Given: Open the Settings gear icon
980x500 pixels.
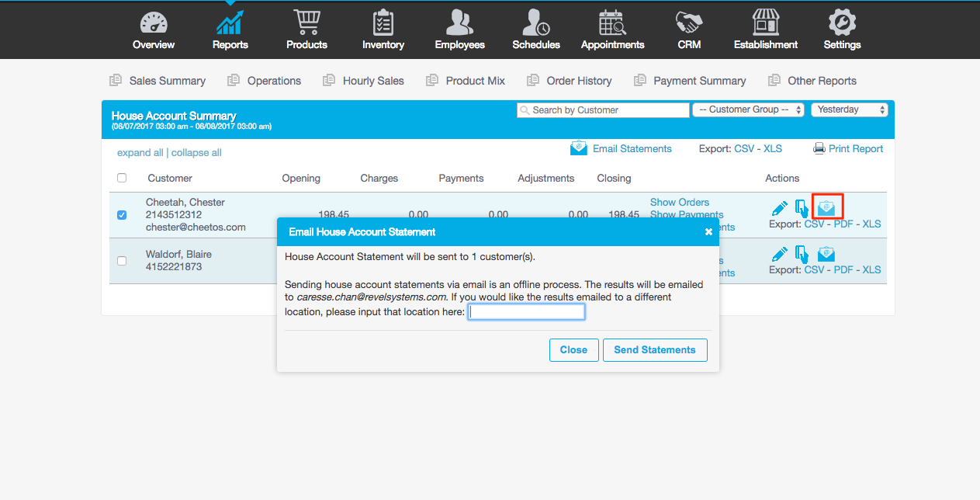Looking at the screenshot, I should 841,22.
